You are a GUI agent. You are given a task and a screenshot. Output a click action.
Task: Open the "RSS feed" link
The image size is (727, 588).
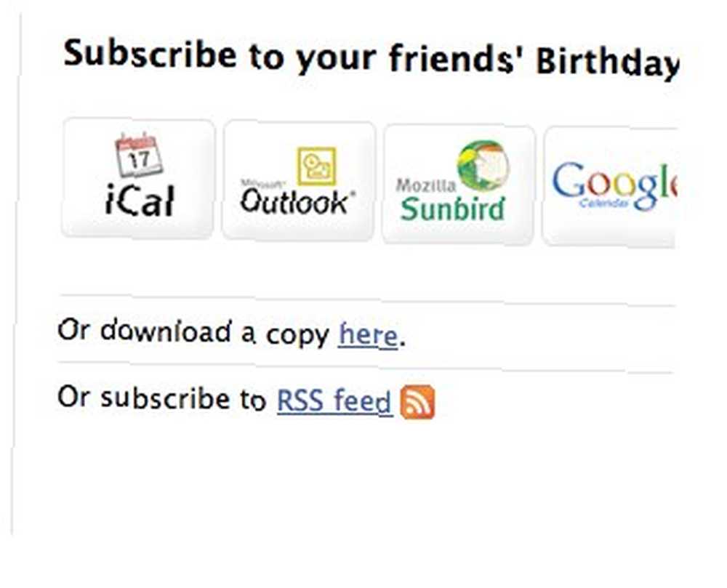pos(334,400)
